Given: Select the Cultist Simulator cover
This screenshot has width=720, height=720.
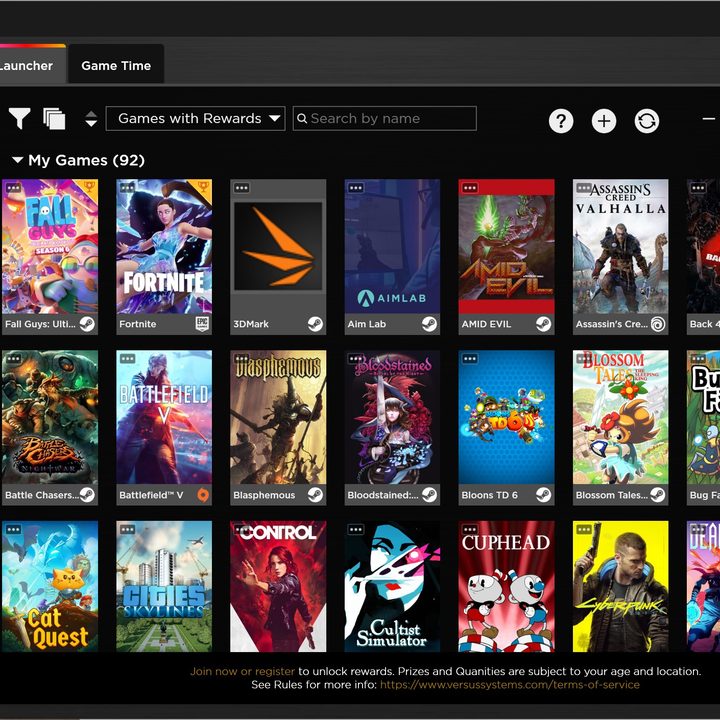Looking at the screenshot, I should (392, 586).
